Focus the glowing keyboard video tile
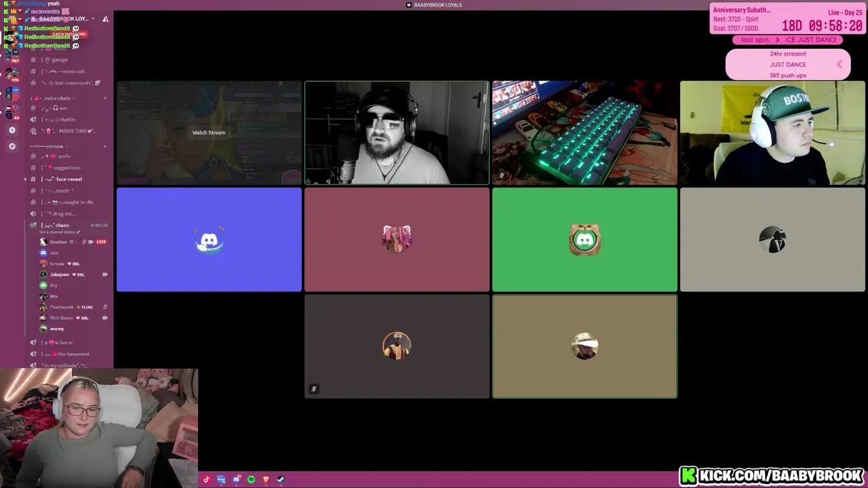The image size is (868, 488). (x=585, y=133)
